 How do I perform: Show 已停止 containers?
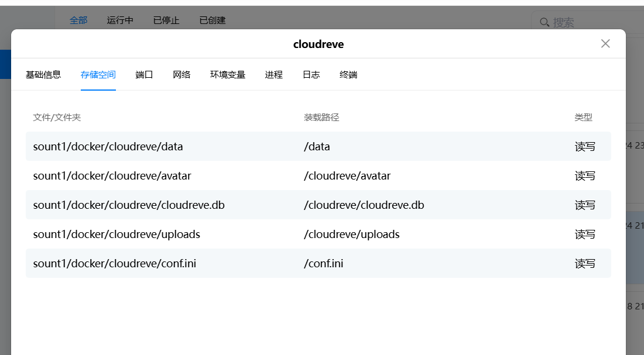166,20
